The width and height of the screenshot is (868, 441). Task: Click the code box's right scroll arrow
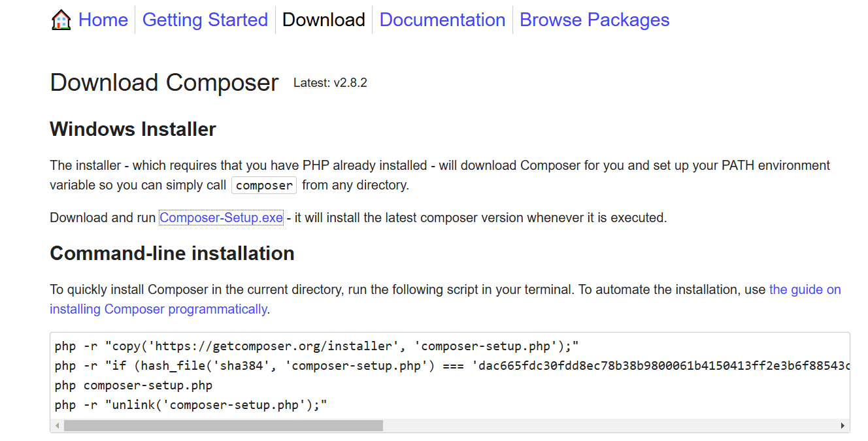[x=843, y=426]
